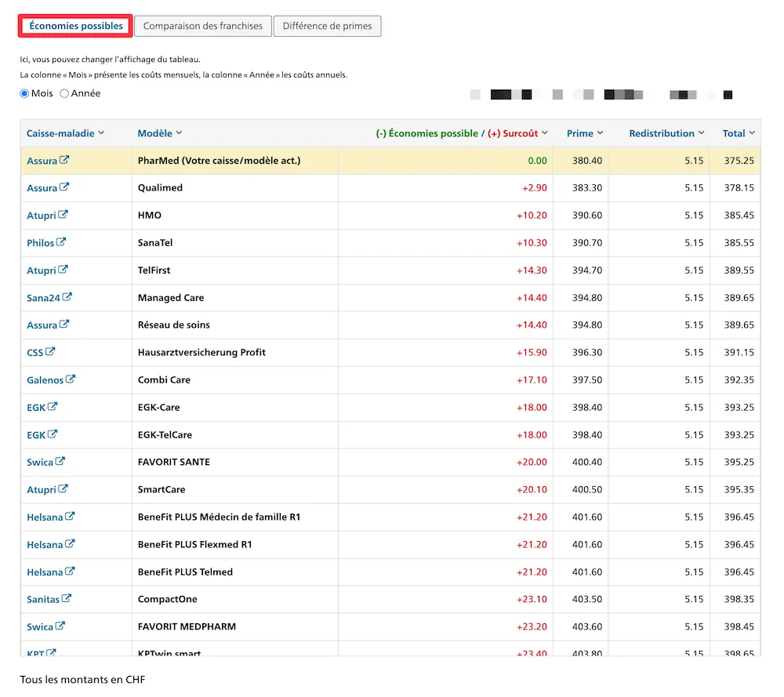This screenshot has width=784, height=697.
Task: Select the Économies possibles tab
Action: tap(76, 26)
